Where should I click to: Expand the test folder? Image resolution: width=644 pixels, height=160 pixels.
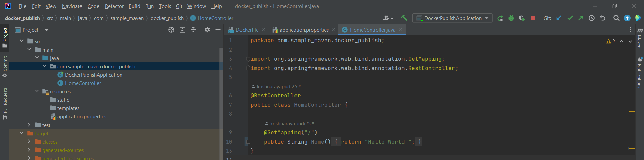[x=29, y=125]
